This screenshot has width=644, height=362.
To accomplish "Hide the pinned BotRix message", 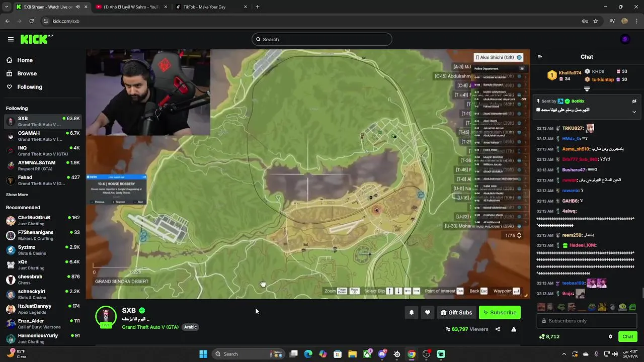I will (x=634, y=101).
